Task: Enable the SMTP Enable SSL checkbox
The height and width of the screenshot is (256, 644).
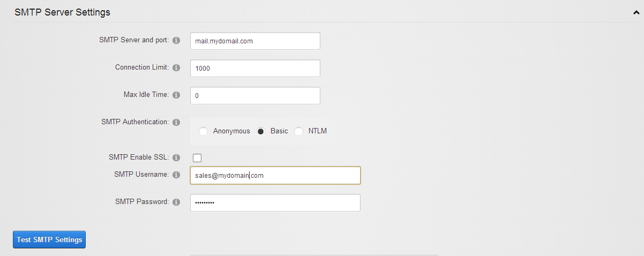Action: click(x=197, y=157)
